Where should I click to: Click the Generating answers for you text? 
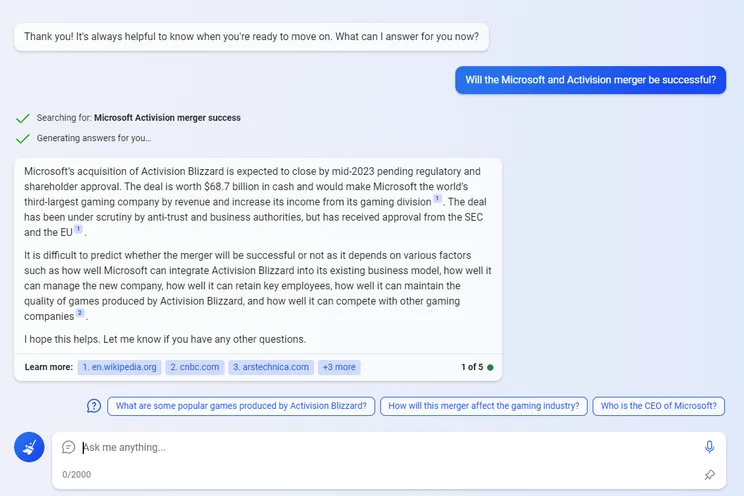pos(94,138)
